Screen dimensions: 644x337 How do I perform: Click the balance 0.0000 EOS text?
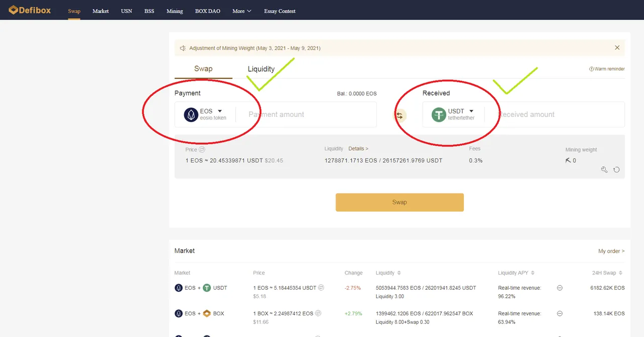point(357,94)
